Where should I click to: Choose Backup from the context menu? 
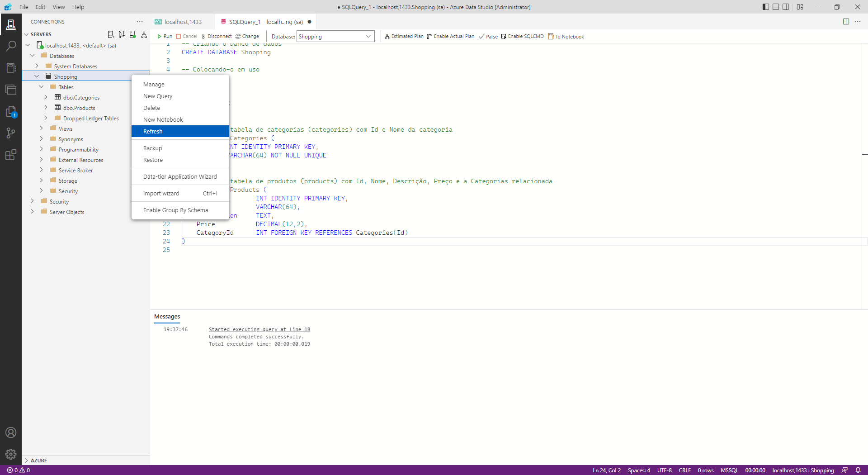(x=180, y=148)
